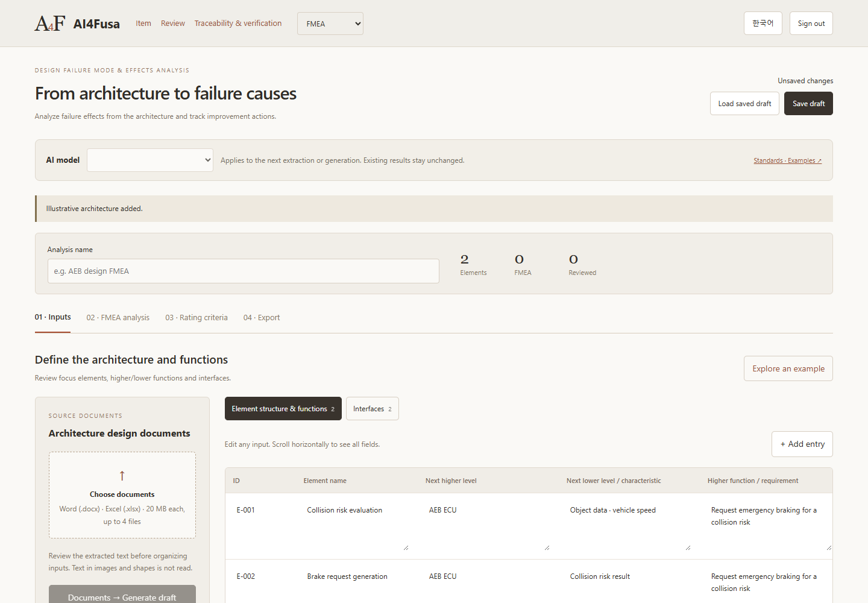Click the Illustrative architecture added notice
Screen dimensions: 868x603
point(434,209)
